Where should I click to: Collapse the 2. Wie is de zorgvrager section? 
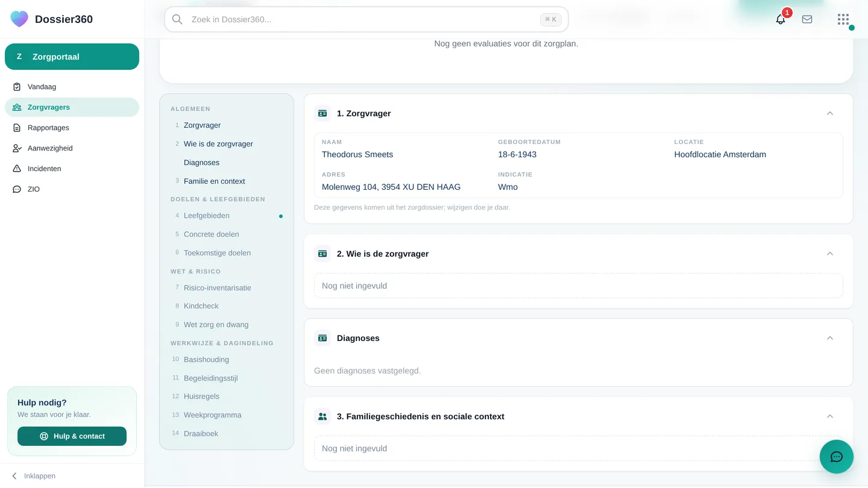pos(830,254)
